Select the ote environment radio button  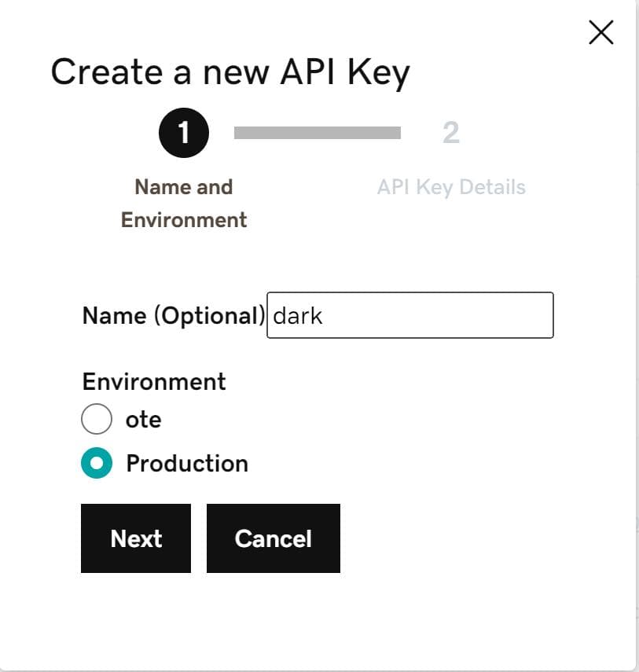pos(97,419)
